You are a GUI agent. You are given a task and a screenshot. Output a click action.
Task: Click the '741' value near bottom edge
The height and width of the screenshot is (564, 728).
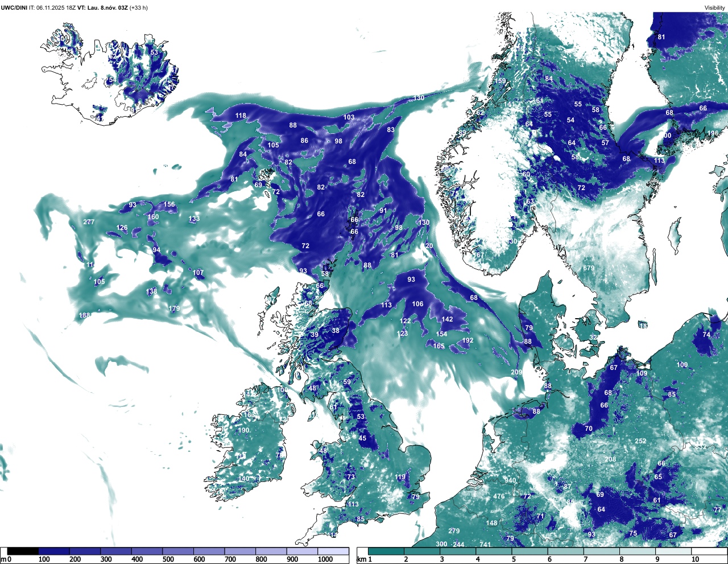[485, 545]
